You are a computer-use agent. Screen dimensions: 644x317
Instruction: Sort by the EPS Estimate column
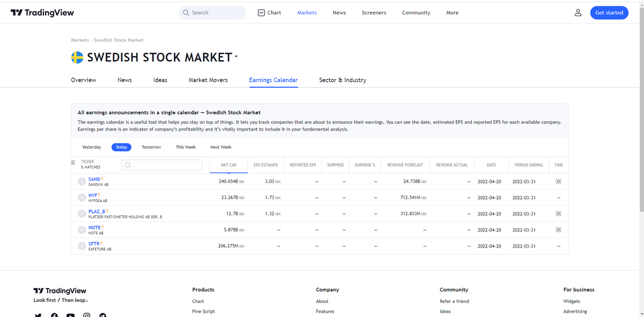pos(266,165)
